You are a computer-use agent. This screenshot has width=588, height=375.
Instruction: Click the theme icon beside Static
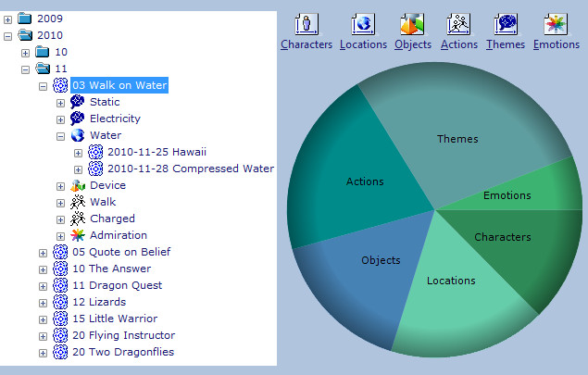pyautogui.click(x=78, y=102)
